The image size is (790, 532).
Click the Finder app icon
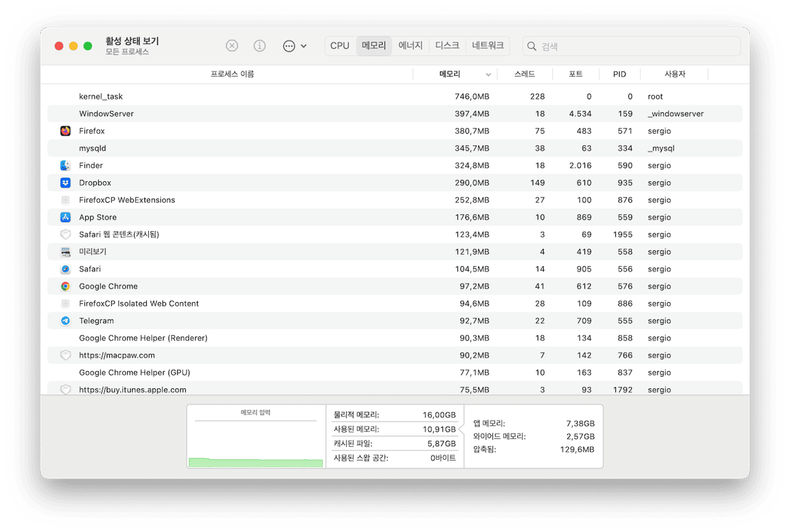[66, 166]
